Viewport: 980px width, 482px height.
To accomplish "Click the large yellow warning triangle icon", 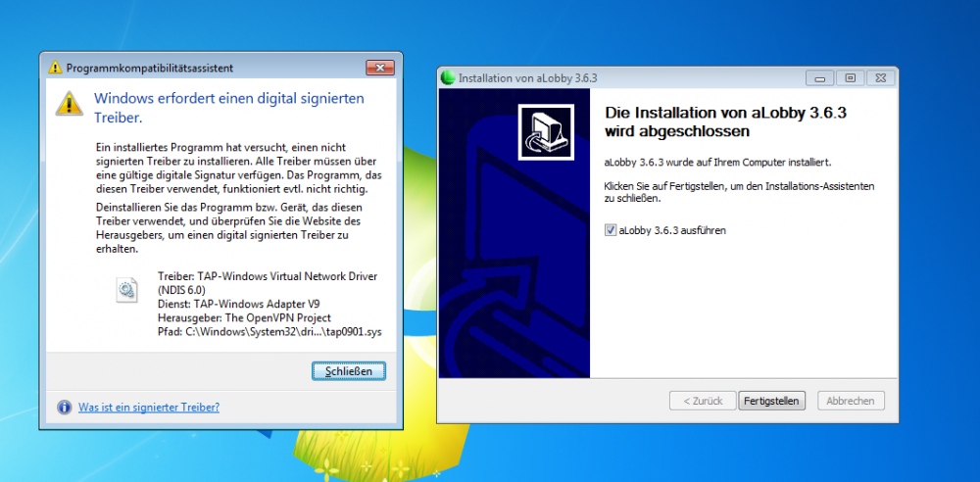I will tap(70, 103).
